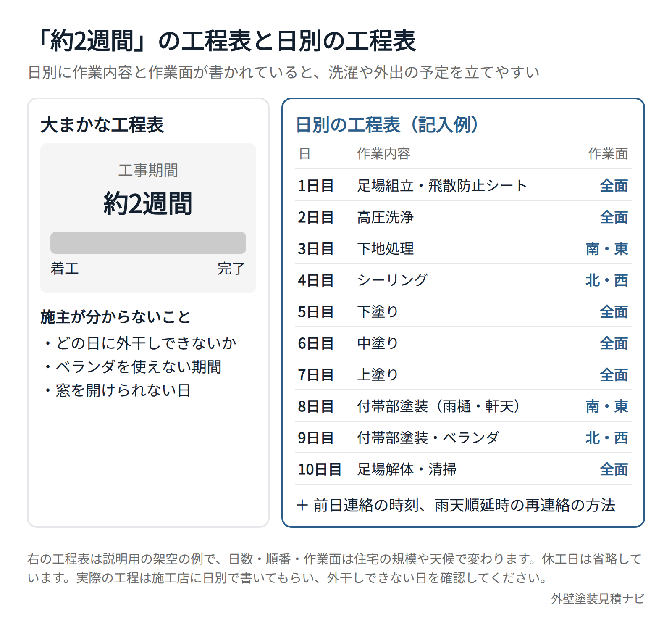
Task: Click the 工事期間 label
Action: pyautogui.click(x=148, y=170)
